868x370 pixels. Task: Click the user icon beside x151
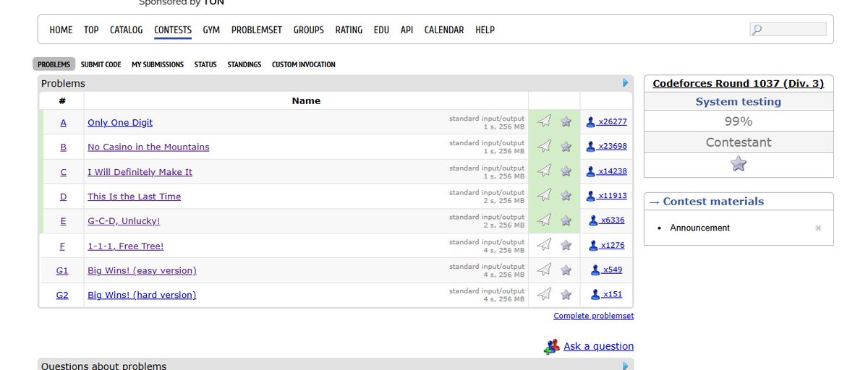point(596,294)
